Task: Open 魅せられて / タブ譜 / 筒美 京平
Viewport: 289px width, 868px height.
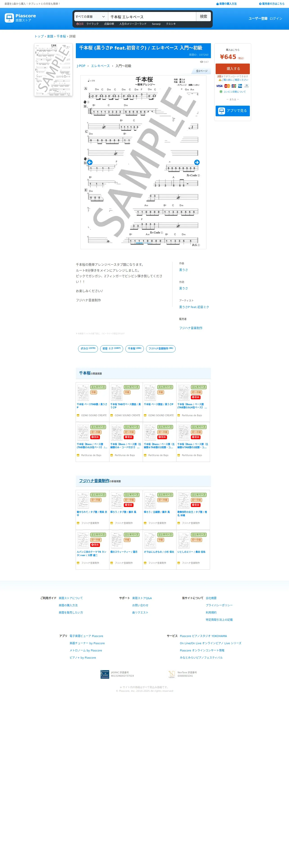Action: (x=92, y=514)
